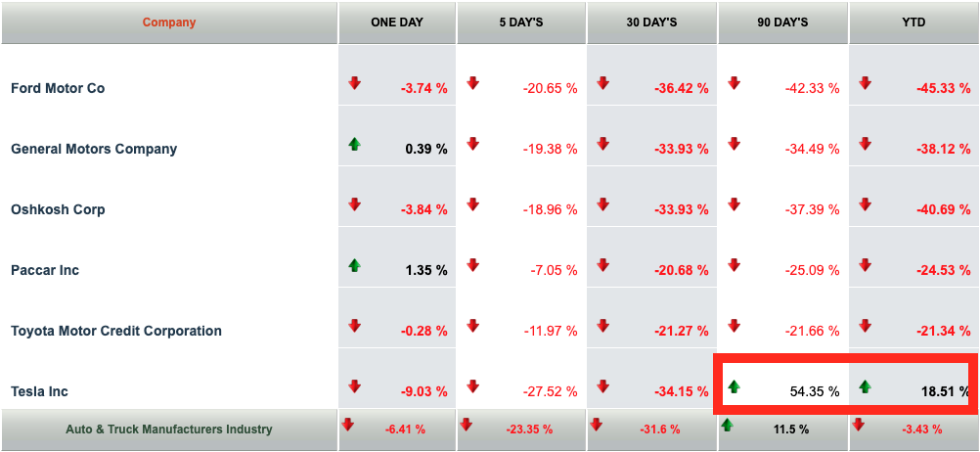The height and width of the screenshot is (452, 980).
Task: Click the green up arrow in Tesla's YTD cell
Action: point(865,386)
